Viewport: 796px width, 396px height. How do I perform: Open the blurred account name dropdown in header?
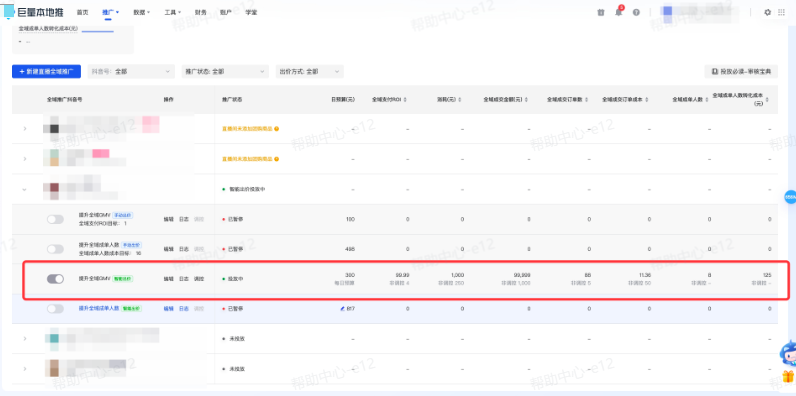pyautogui.click(x=701, y=13)
